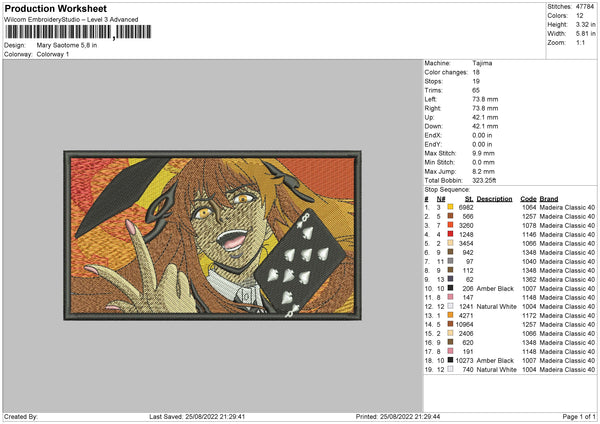600x424 pixels.
Task: Select stitch count 10964 in stop 14
Action: (465, 324)
